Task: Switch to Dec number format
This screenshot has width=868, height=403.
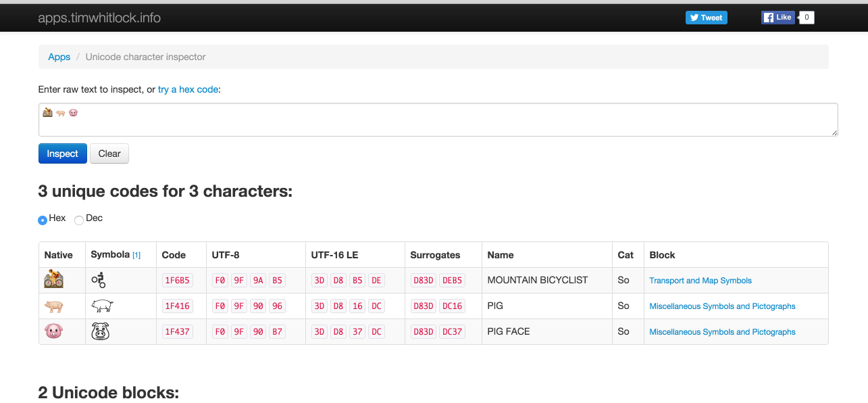Action: click(79, 220)
